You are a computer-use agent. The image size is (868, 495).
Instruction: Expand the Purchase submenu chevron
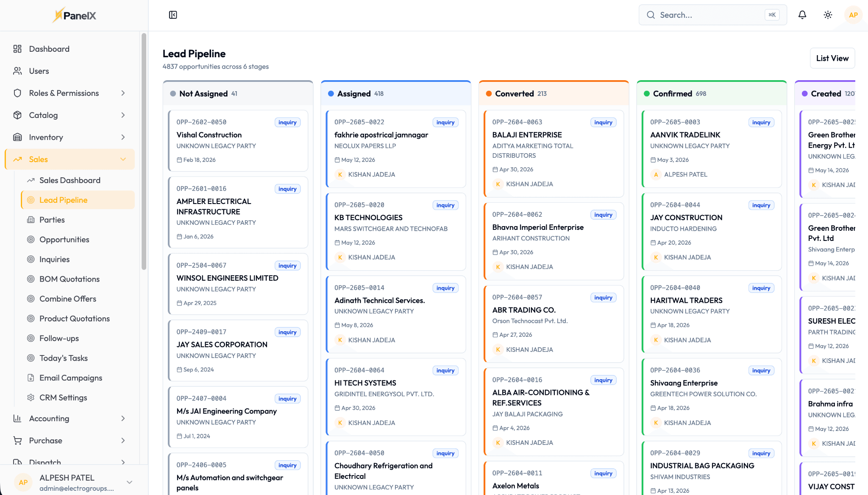123,440
